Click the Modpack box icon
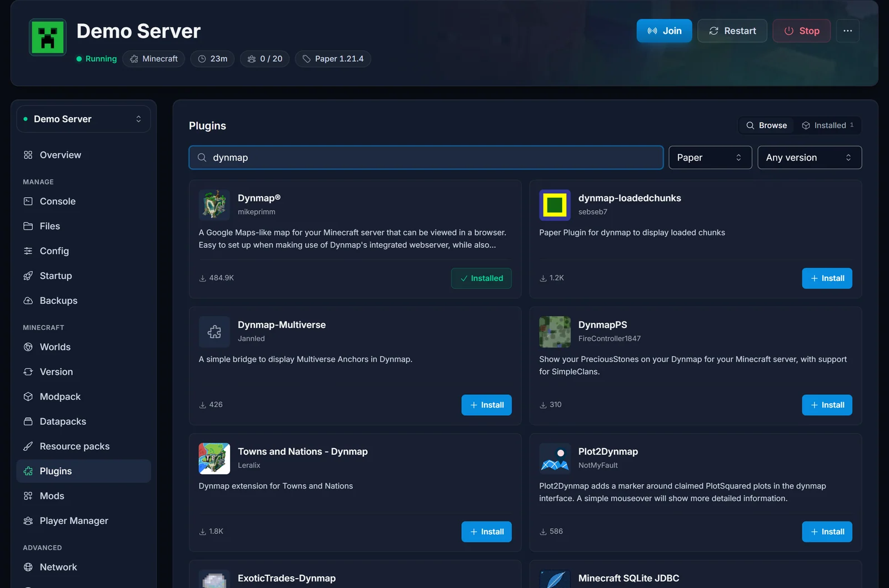 point(28,396)
